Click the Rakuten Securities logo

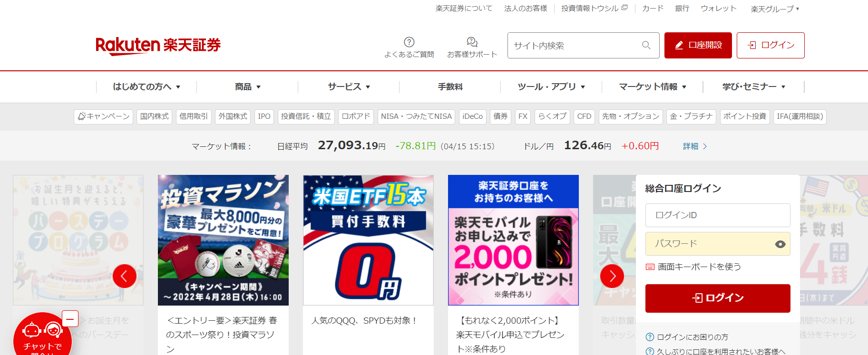158,46
